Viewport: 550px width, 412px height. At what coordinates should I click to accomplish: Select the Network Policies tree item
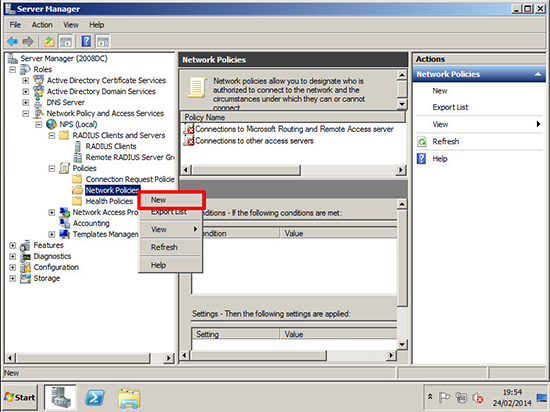112,190
